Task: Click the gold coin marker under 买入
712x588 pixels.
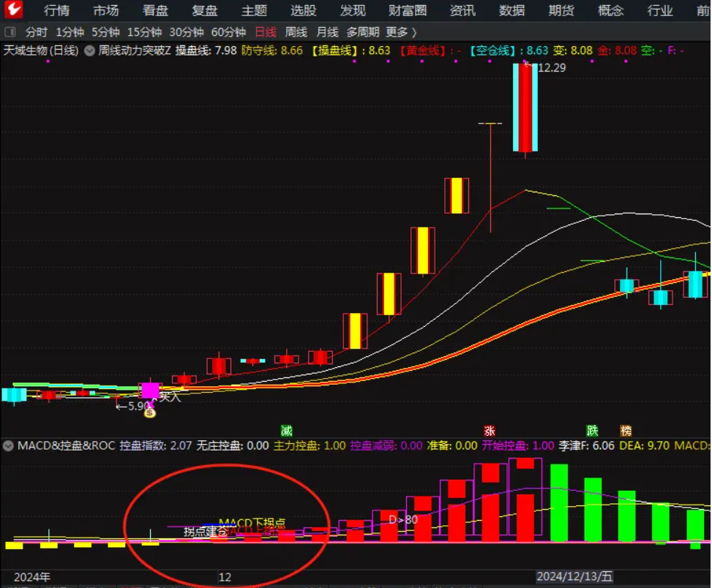Action: 150,412
